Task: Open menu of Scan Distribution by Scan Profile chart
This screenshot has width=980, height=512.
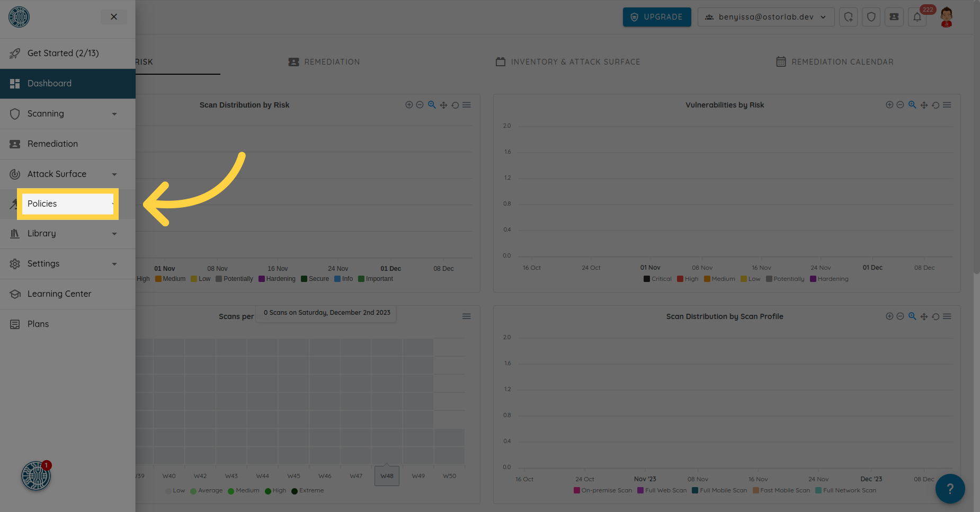Action: coord(947,316)
